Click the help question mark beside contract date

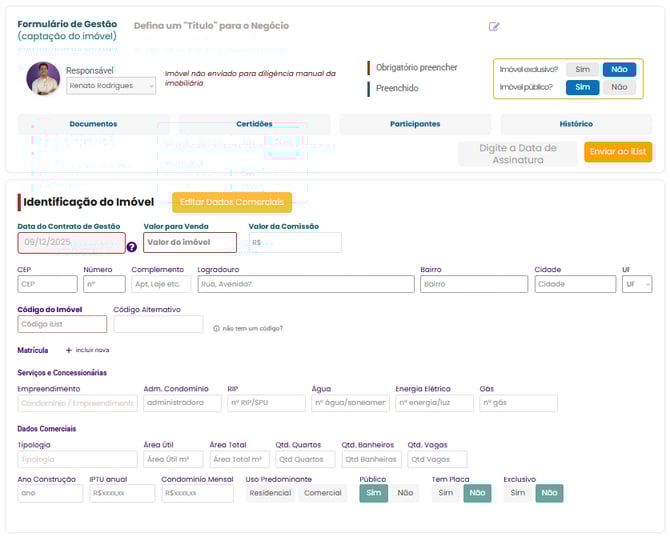[x=131, y=246]
